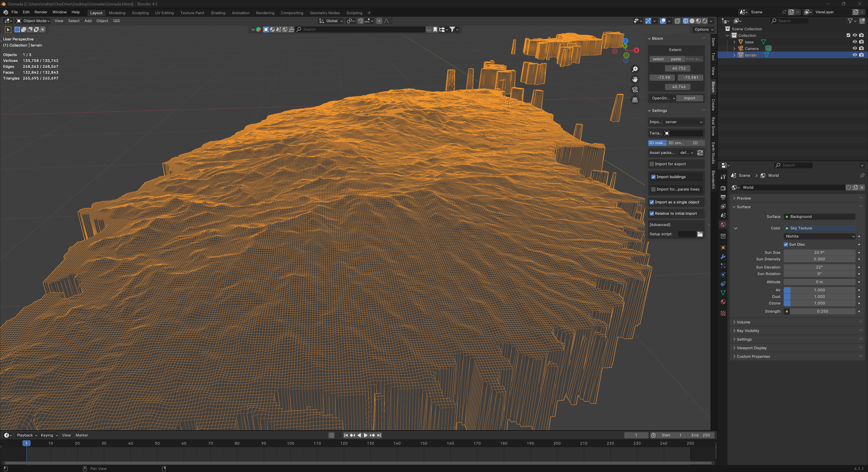Expand the Volume panel
The image size is (868, 472).
click(743, 322)
